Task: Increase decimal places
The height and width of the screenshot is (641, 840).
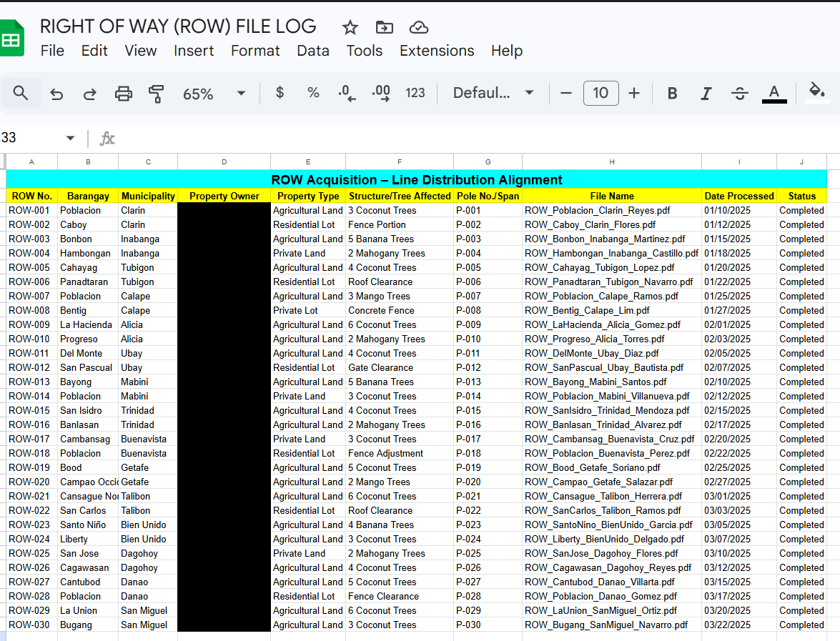Action: tap(381, 93)
